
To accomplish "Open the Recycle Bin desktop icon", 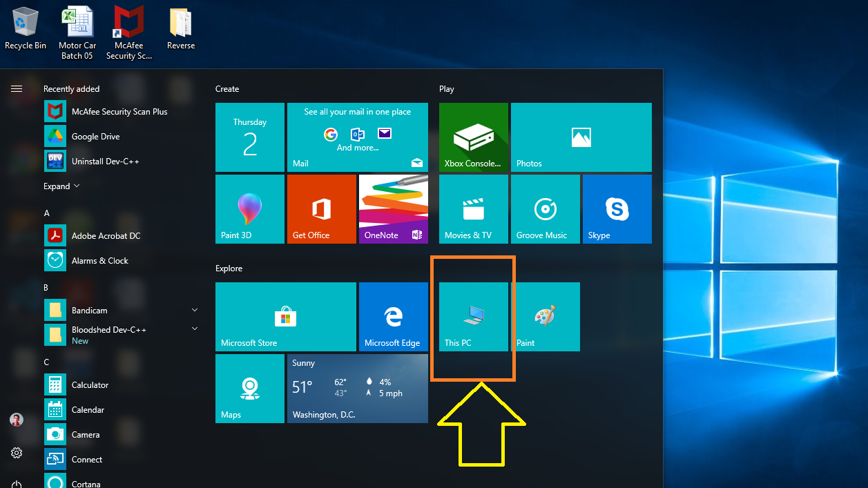I will tap(26, 29).
